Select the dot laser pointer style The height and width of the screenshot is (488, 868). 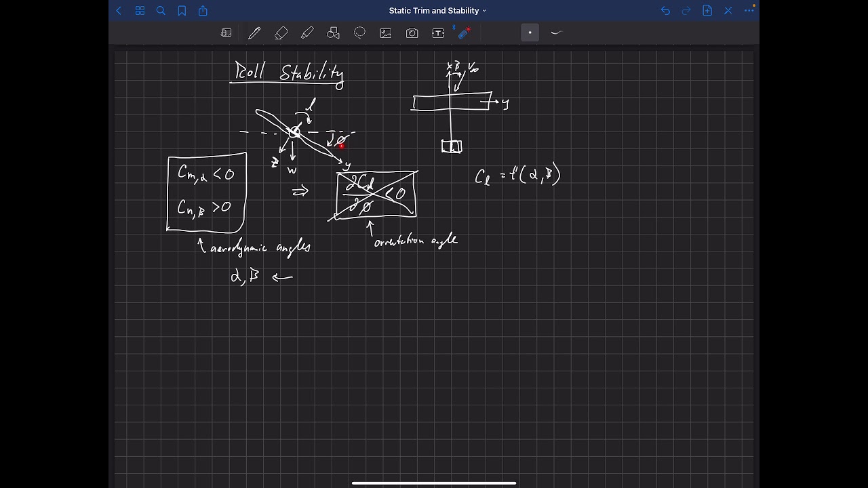[x=530, y=33]
